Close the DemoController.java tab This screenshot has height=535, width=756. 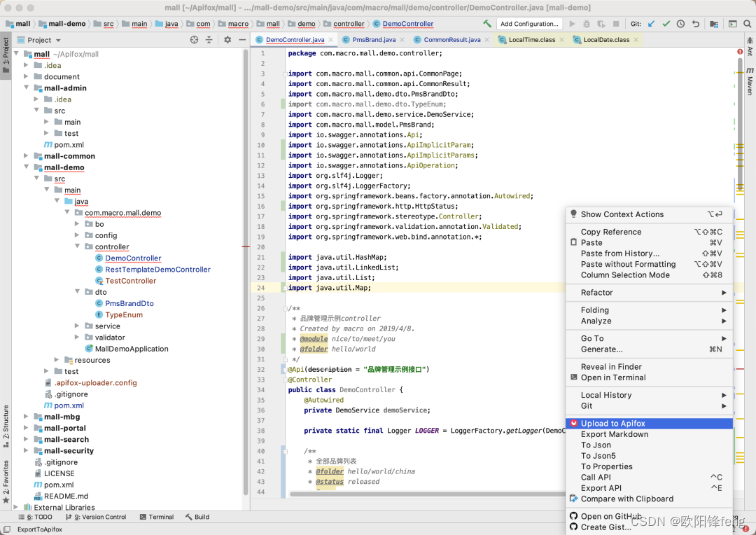click(330, 40)
